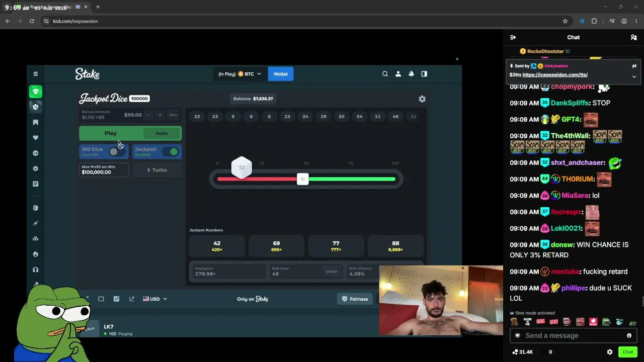Send message with green Chat button
Viewport: 644px width, 362px height.
[627, 352]
